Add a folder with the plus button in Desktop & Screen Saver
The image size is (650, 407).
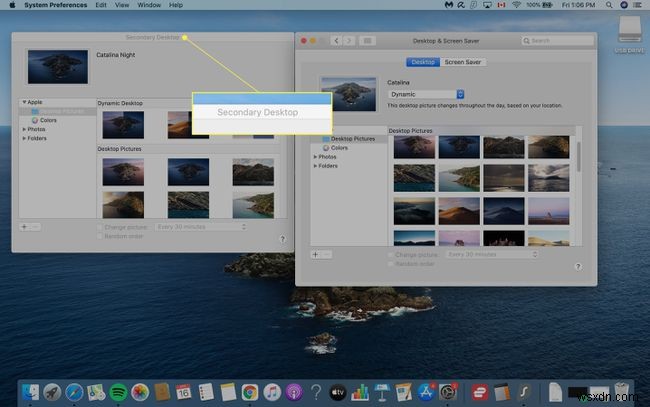(x=315, y=254)
